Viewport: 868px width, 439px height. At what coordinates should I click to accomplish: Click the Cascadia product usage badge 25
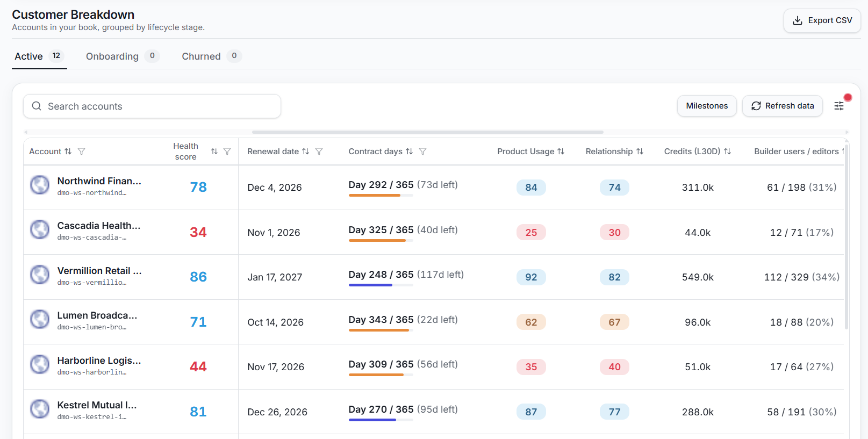531,232
